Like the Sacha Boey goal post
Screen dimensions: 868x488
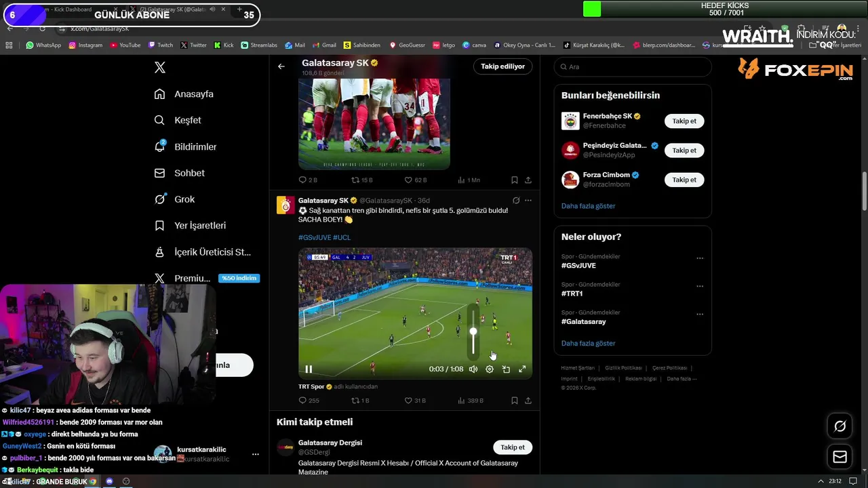[x=415, y=401]
